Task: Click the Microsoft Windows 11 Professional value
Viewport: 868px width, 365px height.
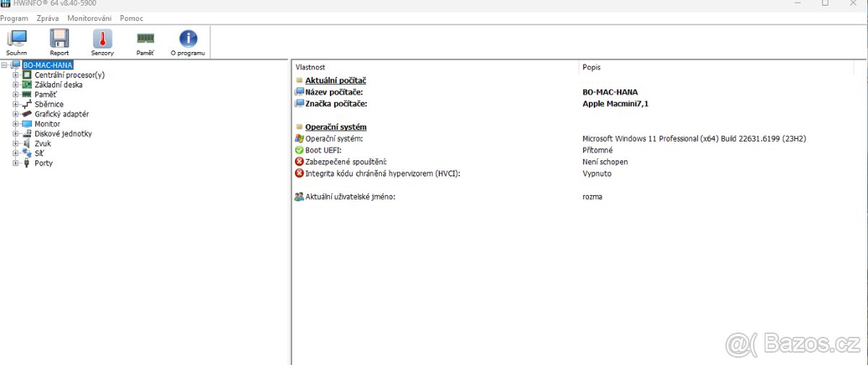Action: coord(694,138)
